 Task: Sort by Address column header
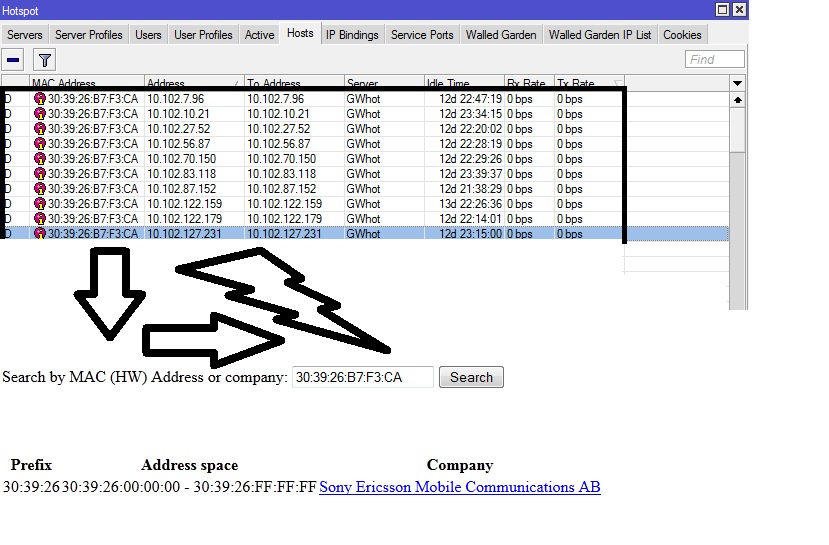194,82
